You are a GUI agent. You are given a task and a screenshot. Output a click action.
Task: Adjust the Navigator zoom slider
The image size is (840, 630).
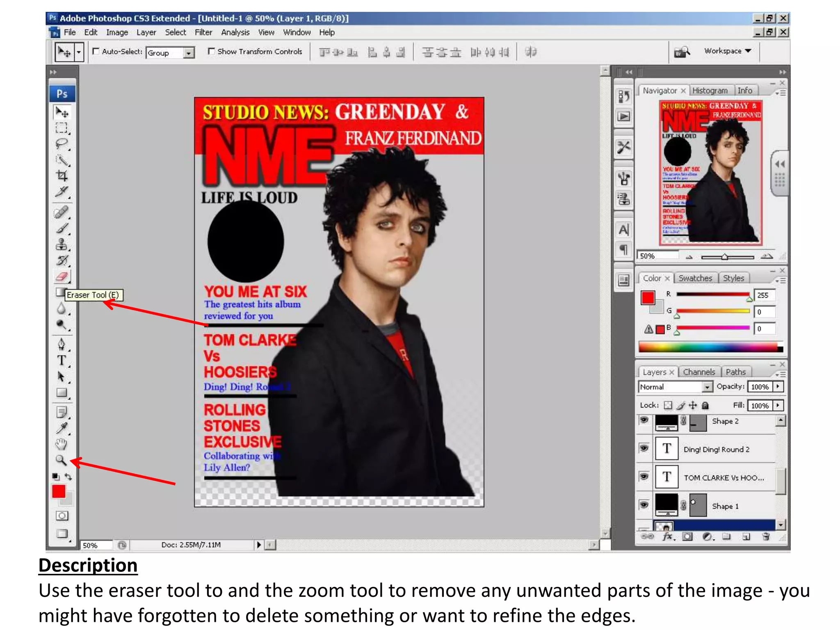[725, 257]
